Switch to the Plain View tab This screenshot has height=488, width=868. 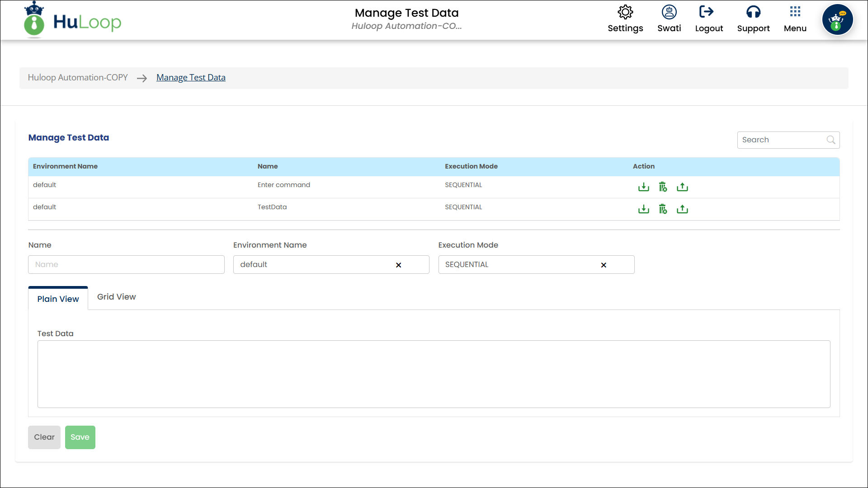point(58,299)
